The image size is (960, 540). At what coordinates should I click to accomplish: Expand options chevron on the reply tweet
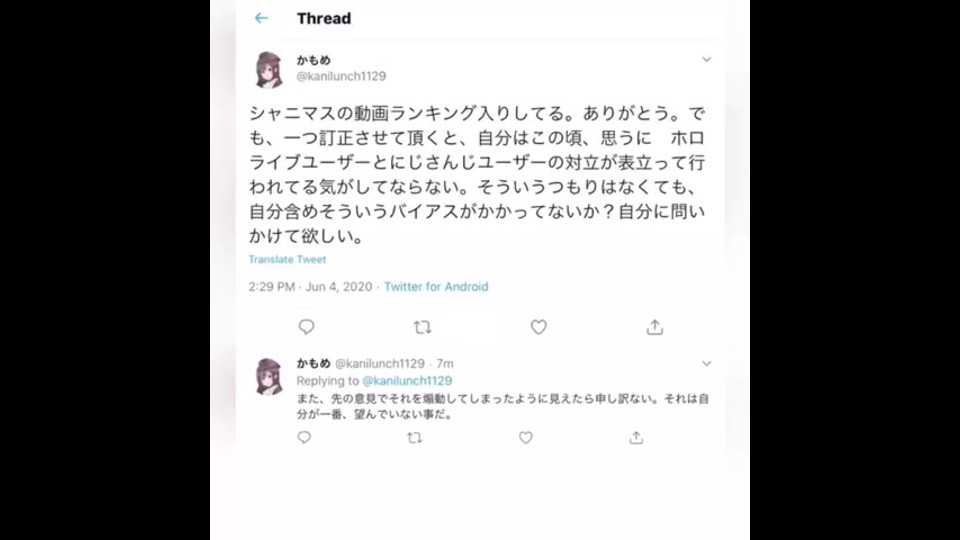pos(707,363)
